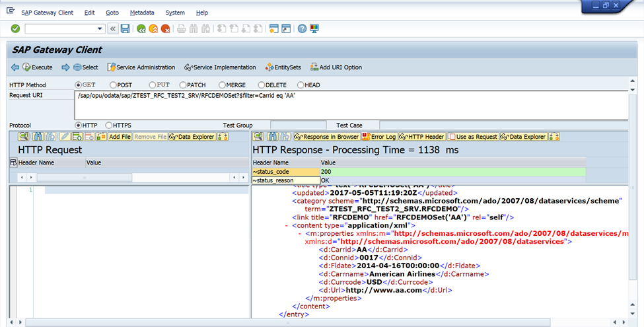Collapse the content XML node
This screenshot has height=327, width=644.
287,225
